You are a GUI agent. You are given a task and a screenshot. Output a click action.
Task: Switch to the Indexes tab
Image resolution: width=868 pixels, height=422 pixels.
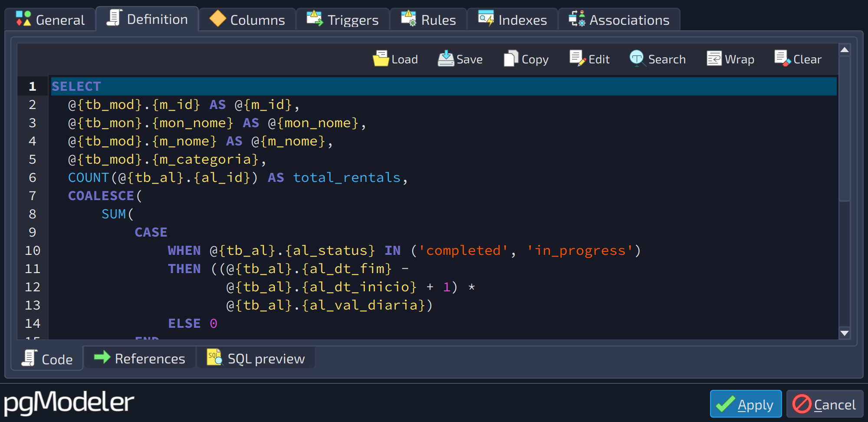513,20
